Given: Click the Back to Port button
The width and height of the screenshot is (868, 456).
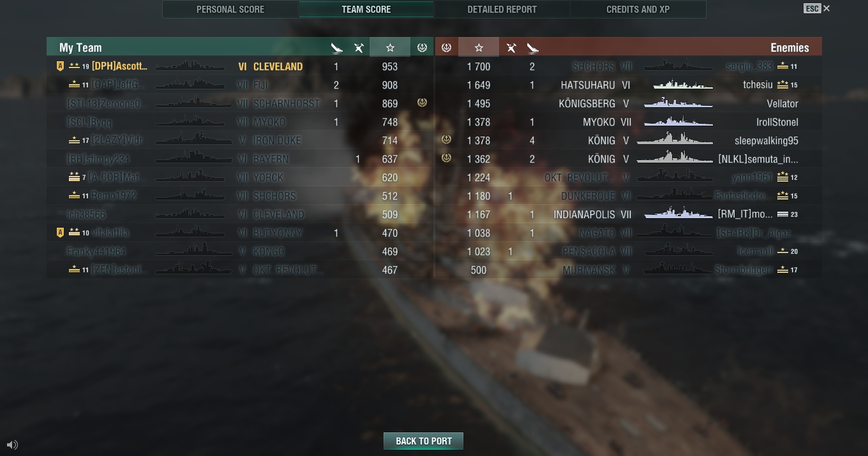Looking at the screenshot, I should point(423,441).
